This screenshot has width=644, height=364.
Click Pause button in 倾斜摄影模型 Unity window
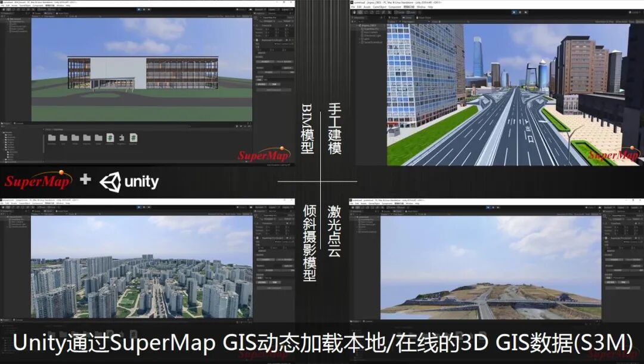coord(144,207)
